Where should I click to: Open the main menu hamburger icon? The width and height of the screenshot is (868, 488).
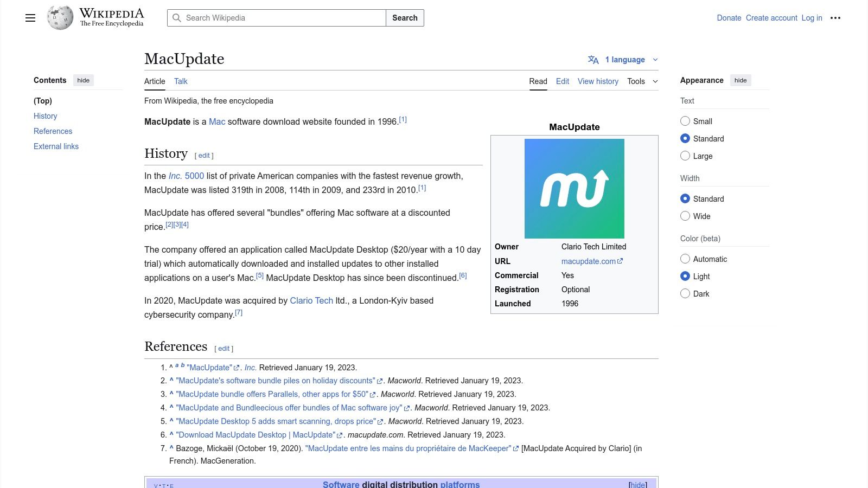[x=30, y=18]
